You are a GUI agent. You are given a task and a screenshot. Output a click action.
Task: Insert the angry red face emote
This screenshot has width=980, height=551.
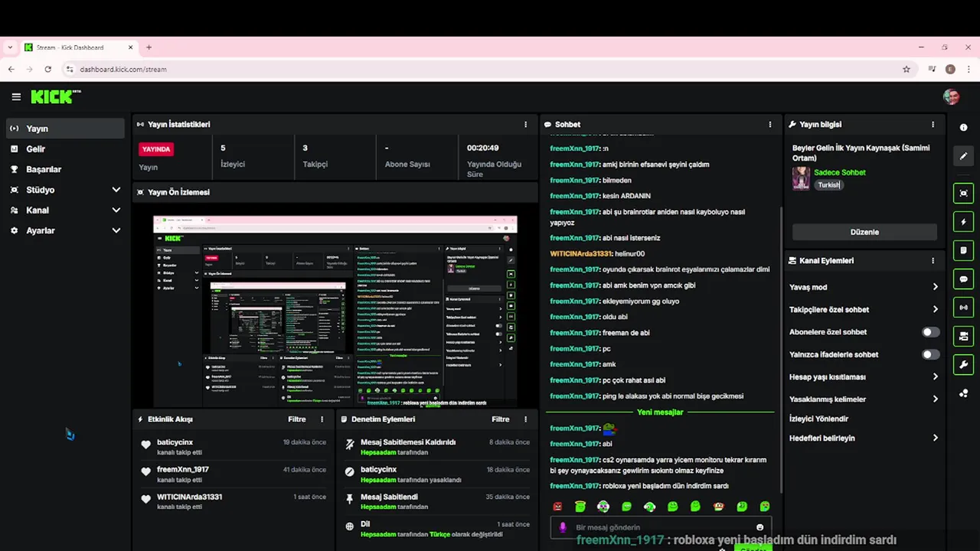(557, 507)
